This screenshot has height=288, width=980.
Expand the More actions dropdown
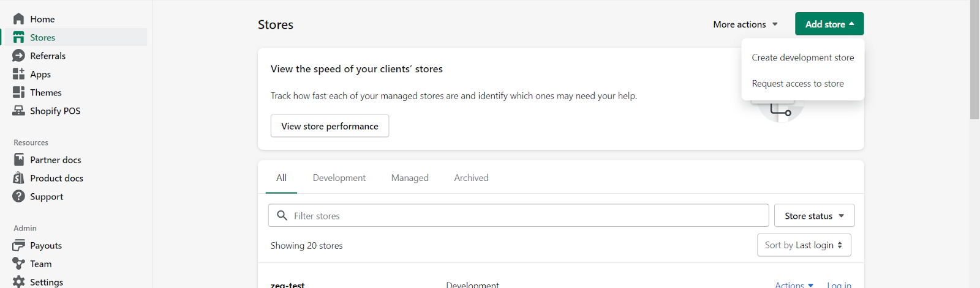pos(745,24)
